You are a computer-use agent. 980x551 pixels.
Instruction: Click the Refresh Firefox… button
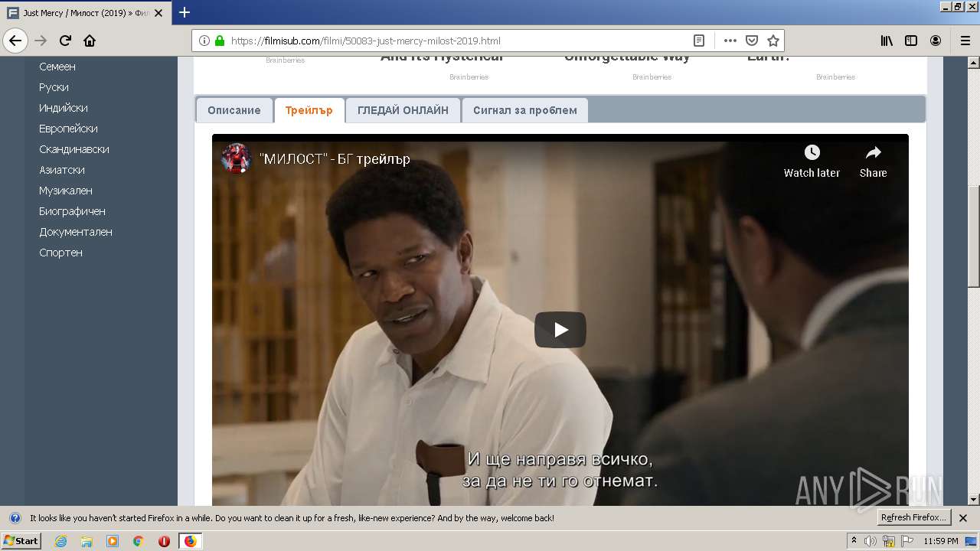(x=913, y=518)
